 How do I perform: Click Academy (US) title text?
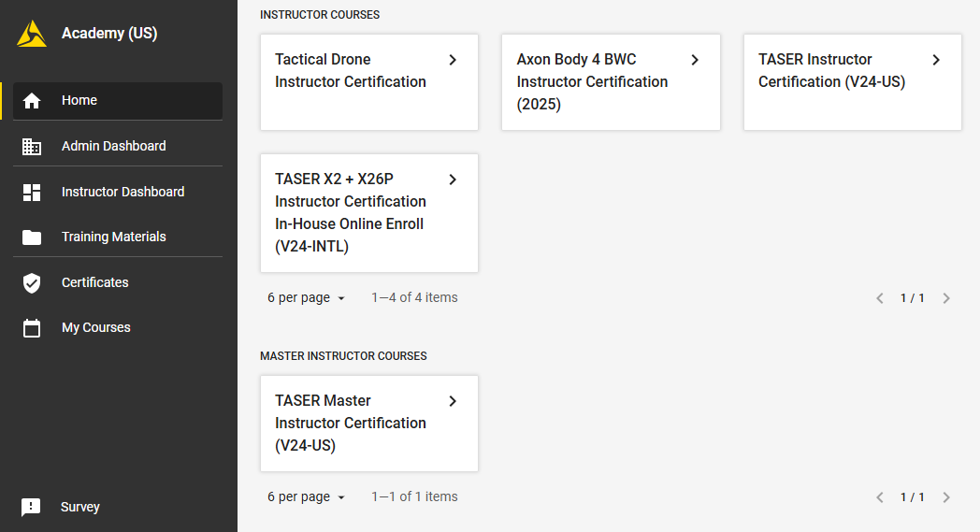click(109, 34)
